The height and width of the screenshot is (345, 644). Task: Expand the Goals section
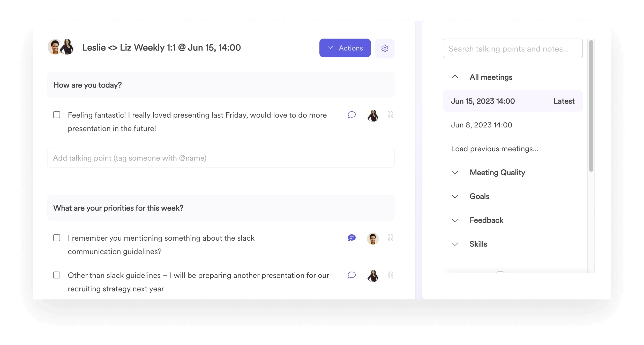coord(455,196)
